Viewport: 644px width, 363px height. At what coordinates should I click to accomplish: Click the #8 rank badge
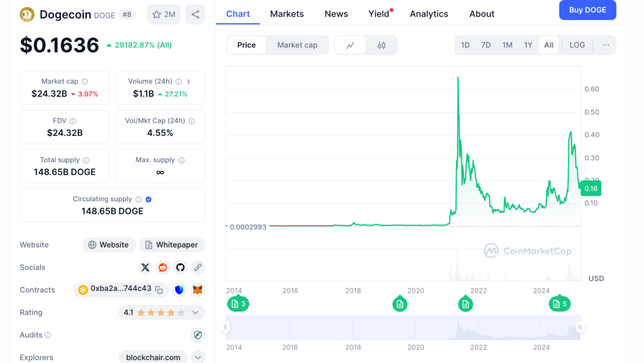point(127,15)
